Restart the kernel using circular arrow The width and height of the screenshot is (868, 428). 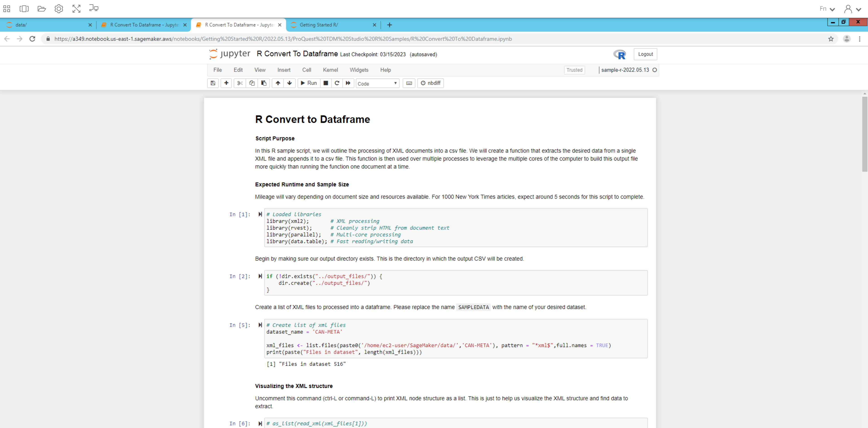tap(337, 83)
